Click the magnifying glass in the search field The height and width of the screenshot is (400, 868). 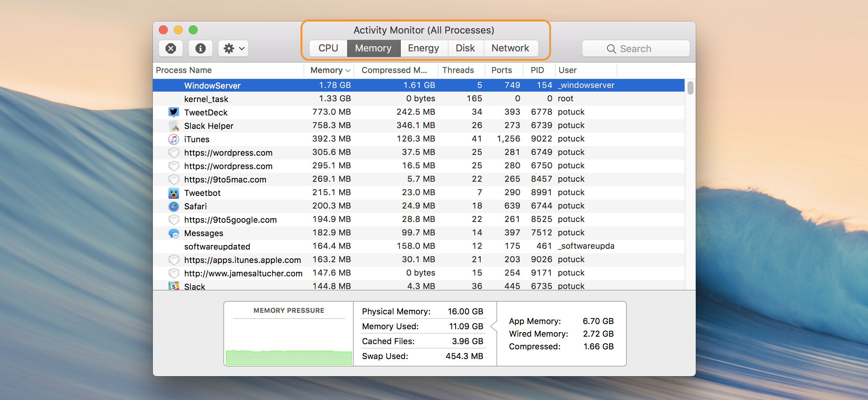click(x=611, y=48)
